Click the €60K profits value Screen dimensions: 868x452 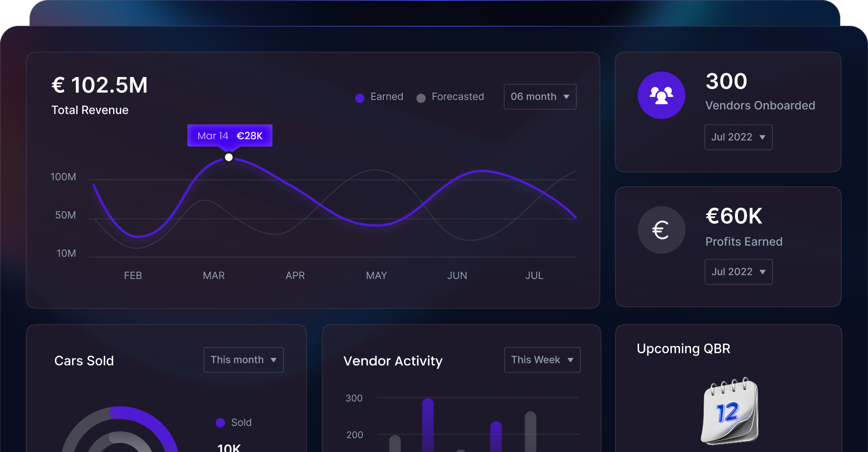pos(734,216)
